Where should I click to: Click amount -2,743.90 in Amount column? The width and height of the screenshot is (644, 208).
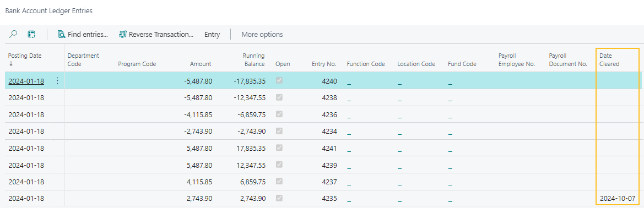tap(198, 132)
